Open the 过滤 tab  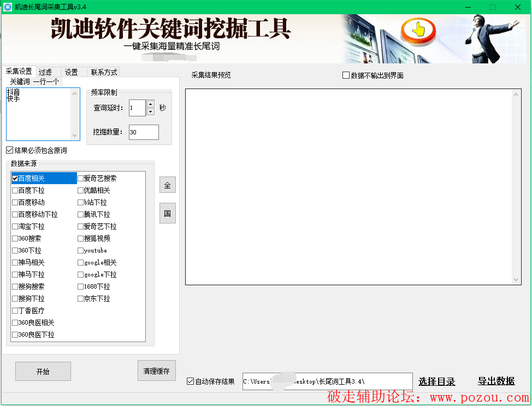[x=45, y=72]
